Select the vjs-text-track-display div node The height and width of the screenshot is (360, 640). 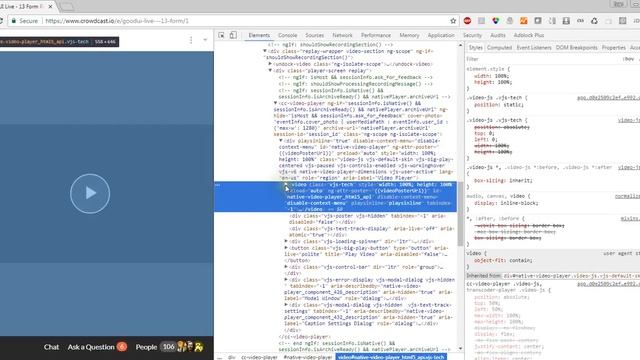pos(371,232)
